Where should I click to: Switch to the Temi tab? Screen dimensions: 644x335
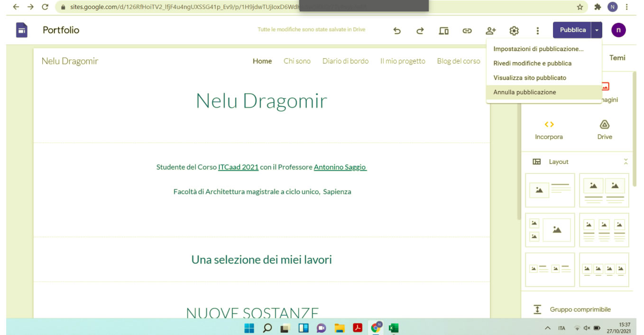[x=617, y=58]
